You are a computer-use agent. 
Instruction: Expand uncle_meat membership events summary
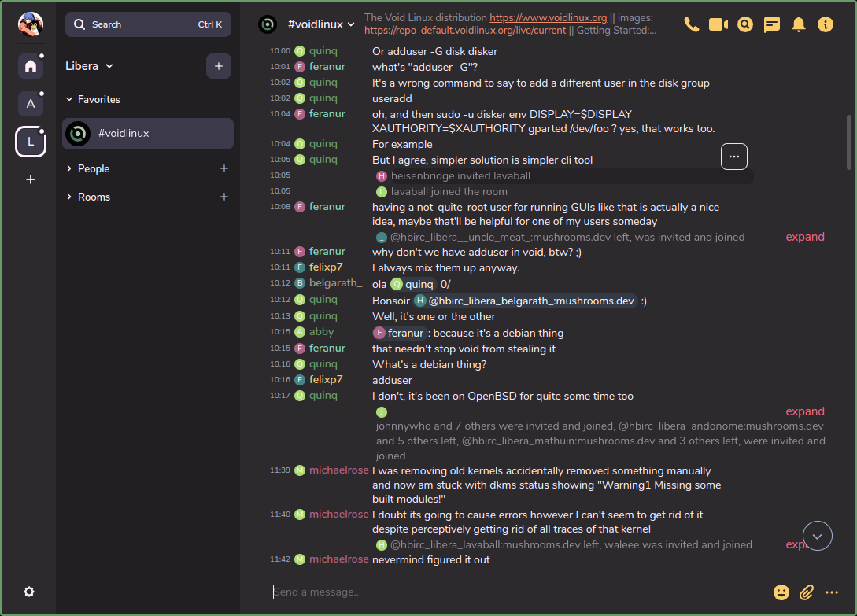coord(805,237)
